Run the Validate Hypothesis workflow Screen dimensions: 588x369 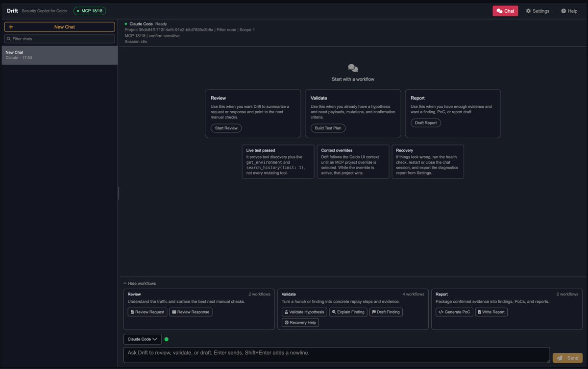pyautogui.click(x=304, y=312)
